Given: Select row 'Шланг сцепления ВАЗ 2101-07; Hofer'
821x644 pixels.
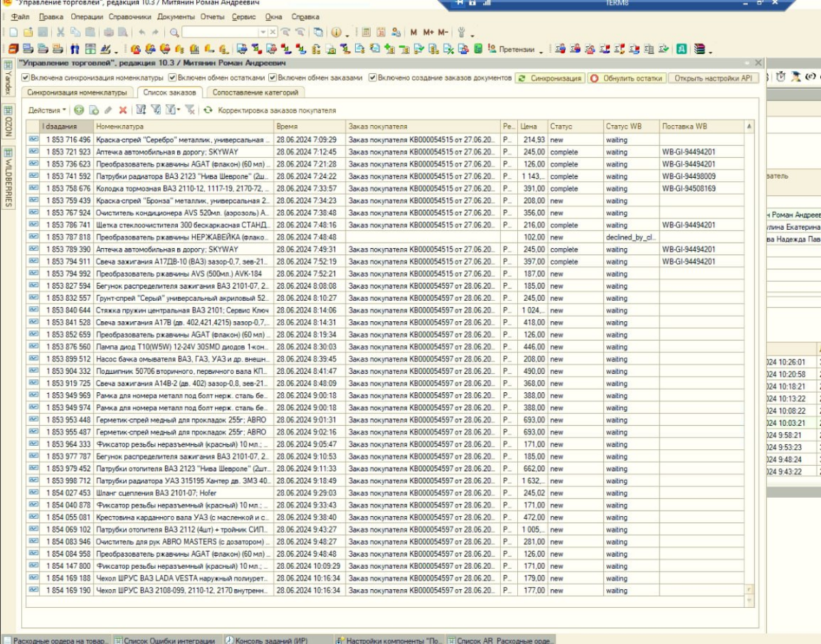Looking at the screenshot, I should point(386,493).
